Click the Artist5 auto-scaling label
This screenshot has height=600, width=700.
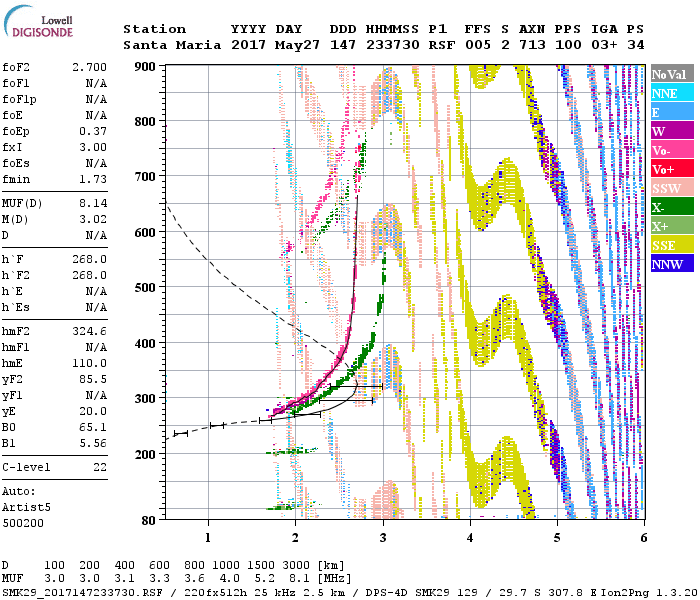point(26,508)
